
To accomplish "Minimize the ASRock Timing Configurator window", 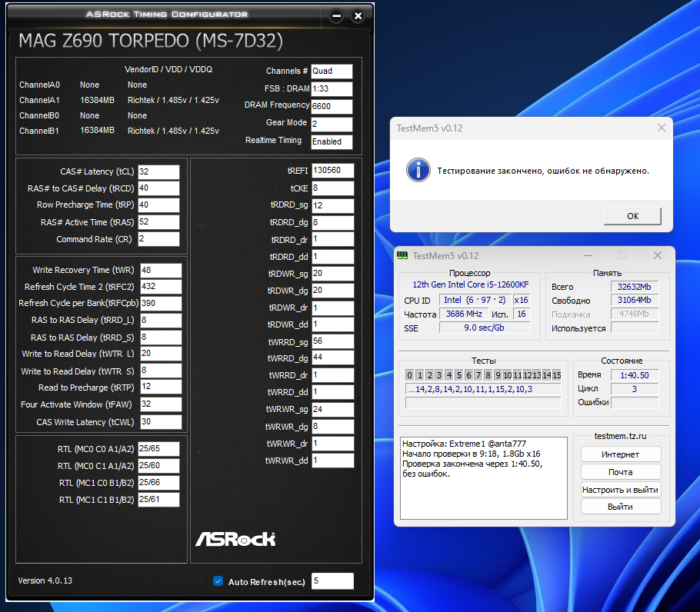I will pyautogui.click(x=337, y=16).
